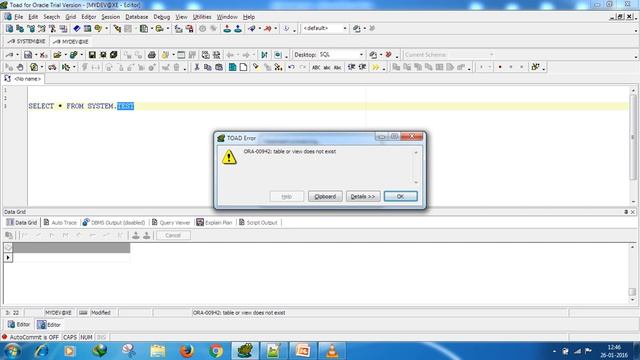
Task: Click the first icon of the main toolbar
Action: coord(9,29)
